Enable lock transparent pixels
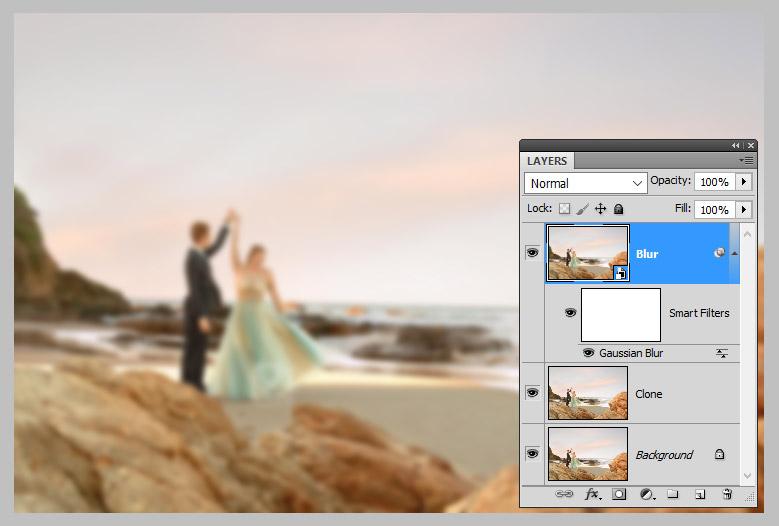 tap(564, 209)
